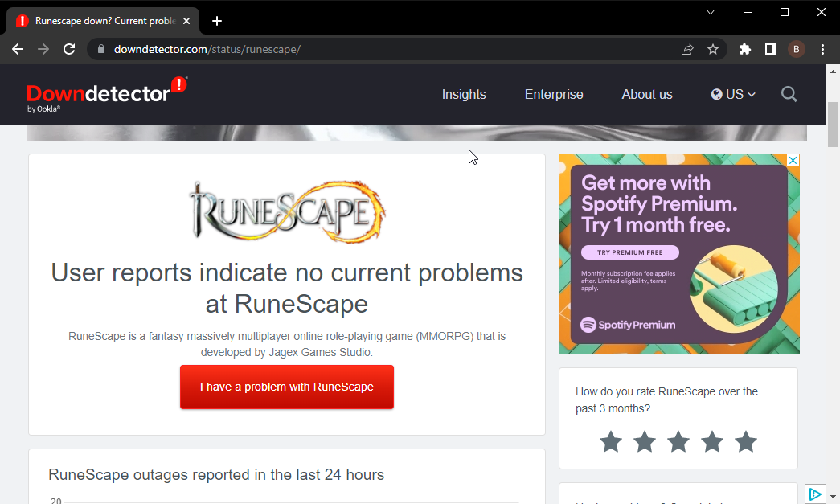Click the text "How do you rate RuneScape over the past 3 months?"
Image resolution: width=840 pixels, height=504 pixels.
tap(667, 400)
